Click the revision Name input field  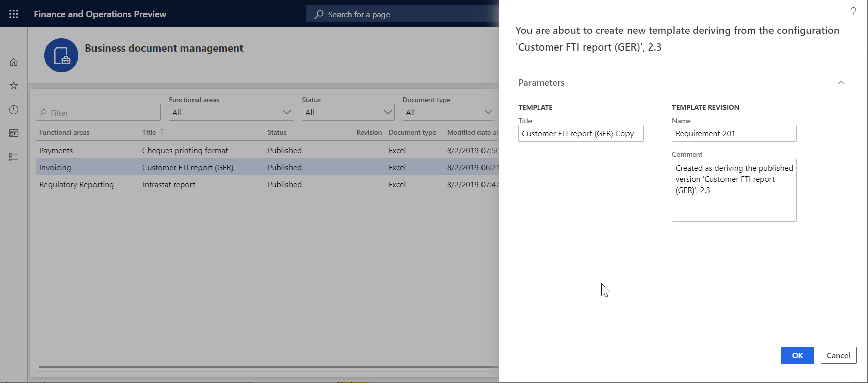pos(734,133)
